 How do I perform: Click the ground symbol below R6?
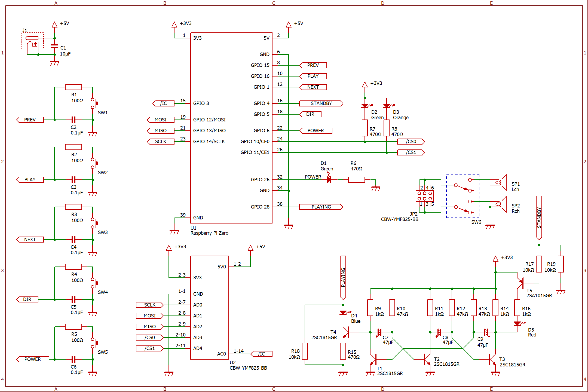coord(376,188)
